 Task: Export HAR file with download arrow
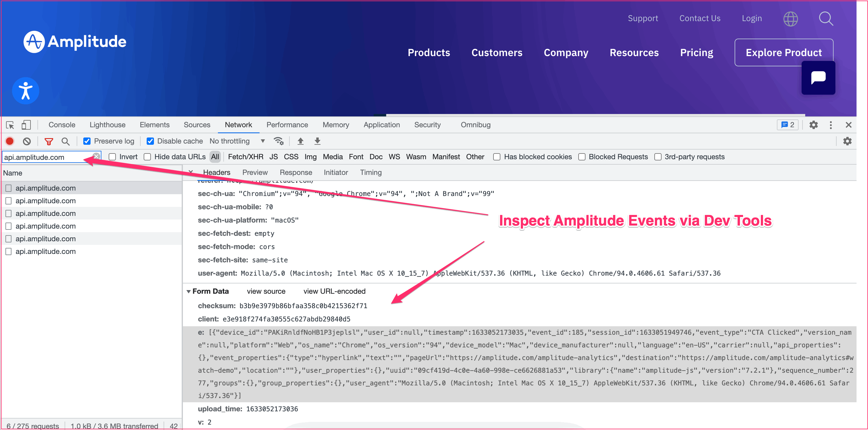pyautogui.click(x=317, y=141)
